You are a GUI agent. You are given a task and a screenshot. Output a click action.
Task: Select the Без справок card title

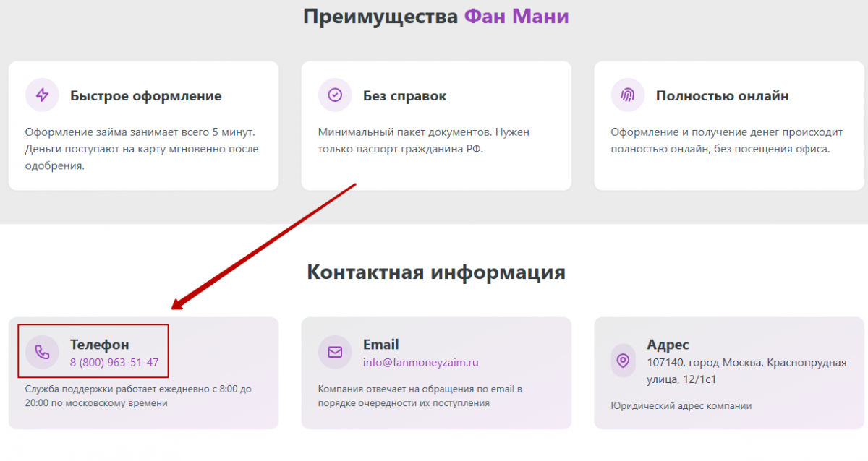[x=405, y=95]
